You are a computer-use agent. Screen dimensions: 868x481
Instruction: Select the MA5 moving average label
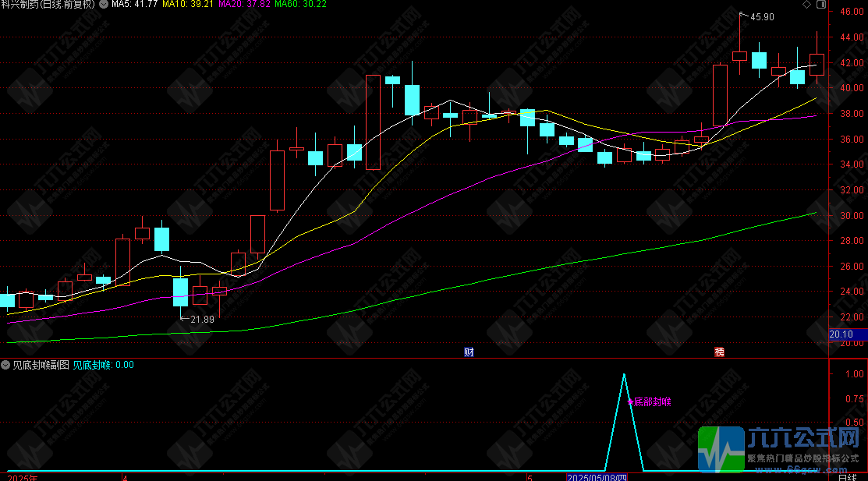tap(135, 5)
